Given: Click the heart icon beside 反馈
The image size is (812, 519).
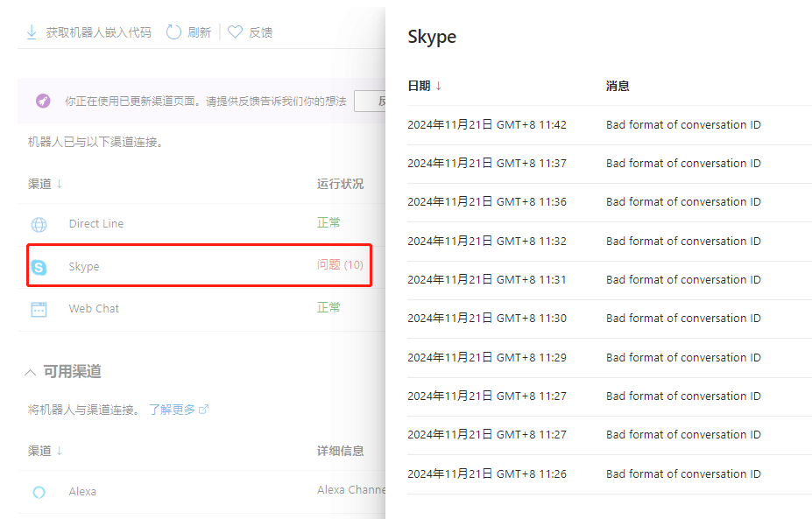Looking at the screenshot, I should click(x=233, y=32).
